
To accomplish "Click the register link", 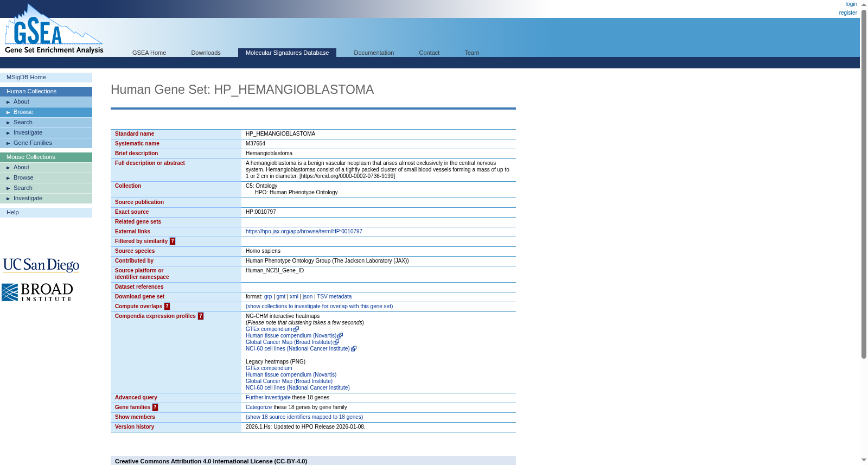I will click(848, 13).
